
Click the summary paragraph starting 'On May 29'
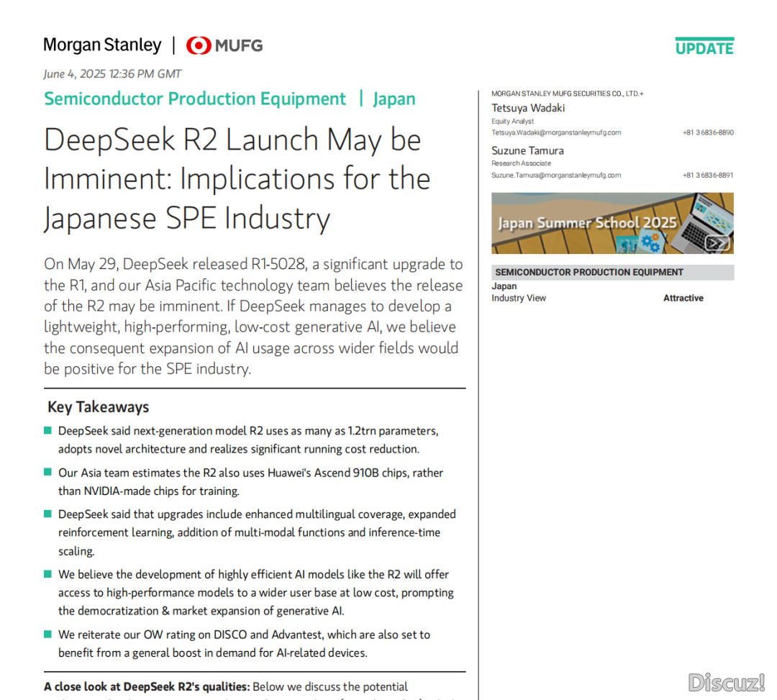click(x=253, y=316)
